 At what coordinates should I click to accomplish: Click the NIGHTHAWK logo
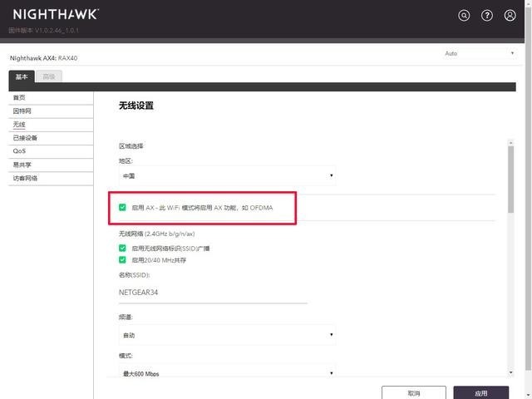pyautogui.click(x=56, y=14)
